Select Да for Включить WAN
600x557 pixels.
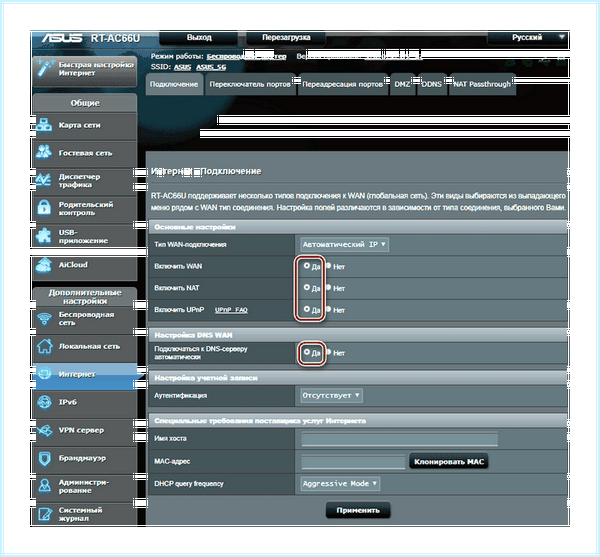307,265
